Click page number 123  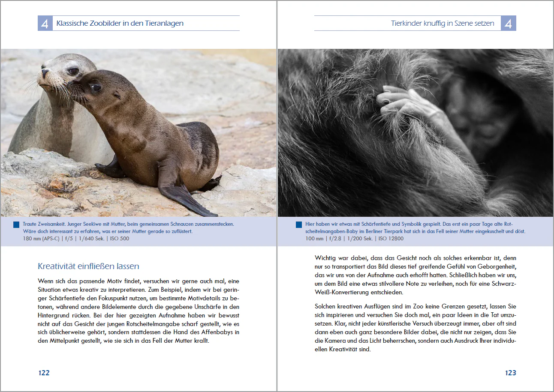click(x=510, y=373)
